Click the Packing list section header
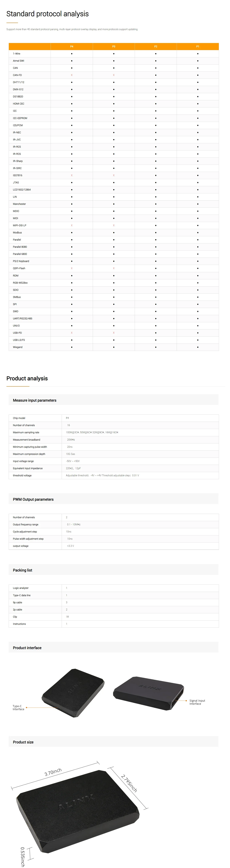 pyautogui.click(x=23, y=570)
